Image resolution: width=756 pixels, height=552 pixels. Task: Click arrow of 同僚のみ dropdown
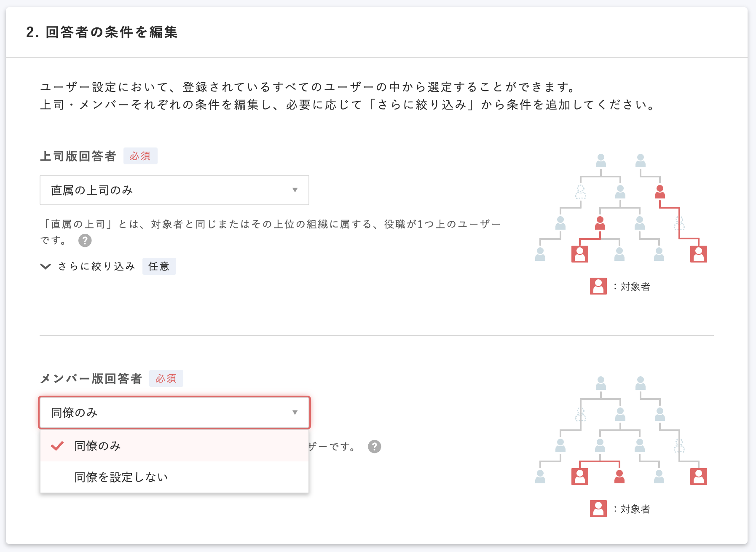pos(295,413)
